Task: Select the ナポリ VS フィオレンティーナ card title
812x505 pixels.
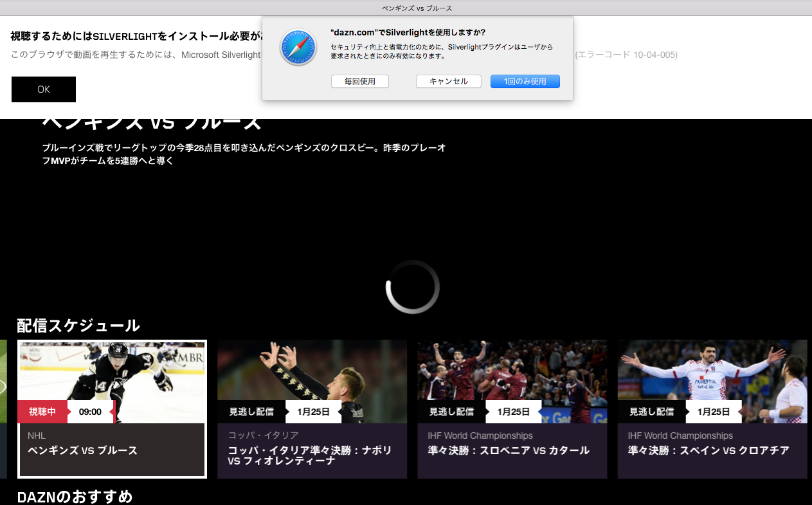Action: pos(310,455)
